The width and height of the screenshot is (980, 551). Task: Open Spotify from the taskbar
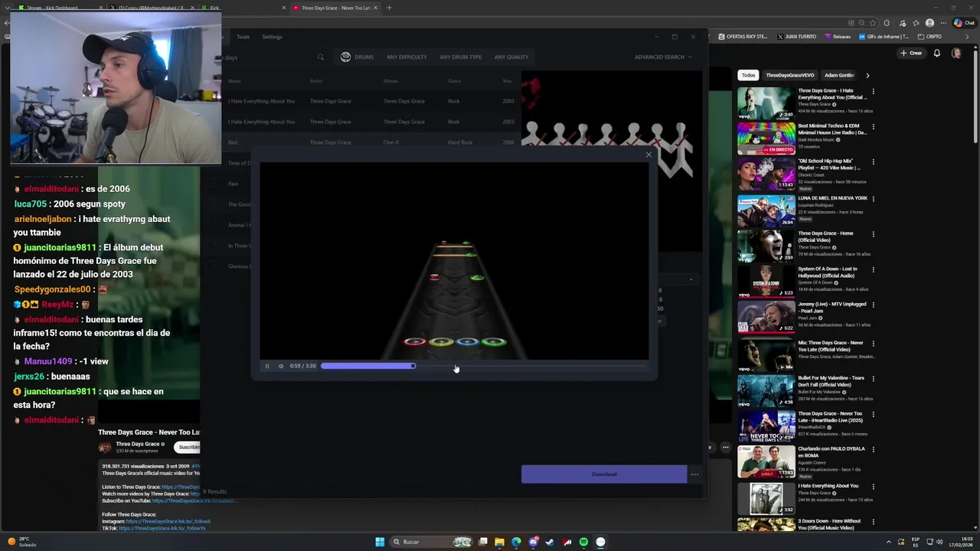coord(583,542)
